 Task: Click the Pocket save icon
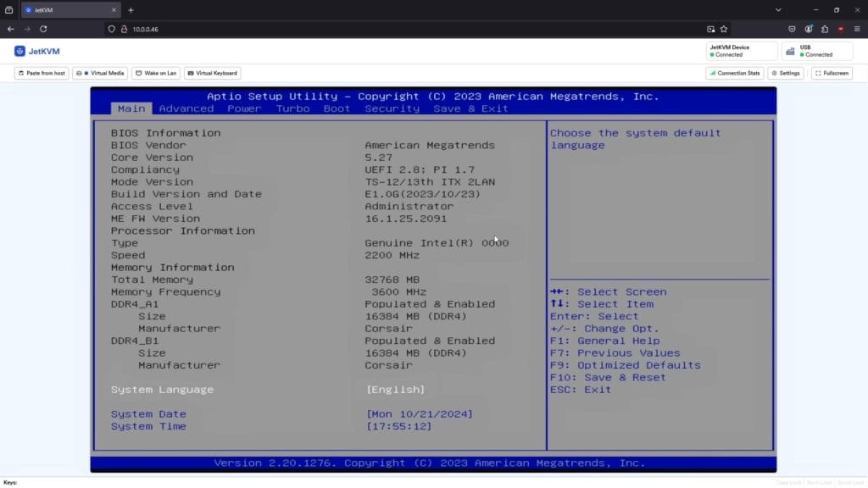[x=793, y=29]
